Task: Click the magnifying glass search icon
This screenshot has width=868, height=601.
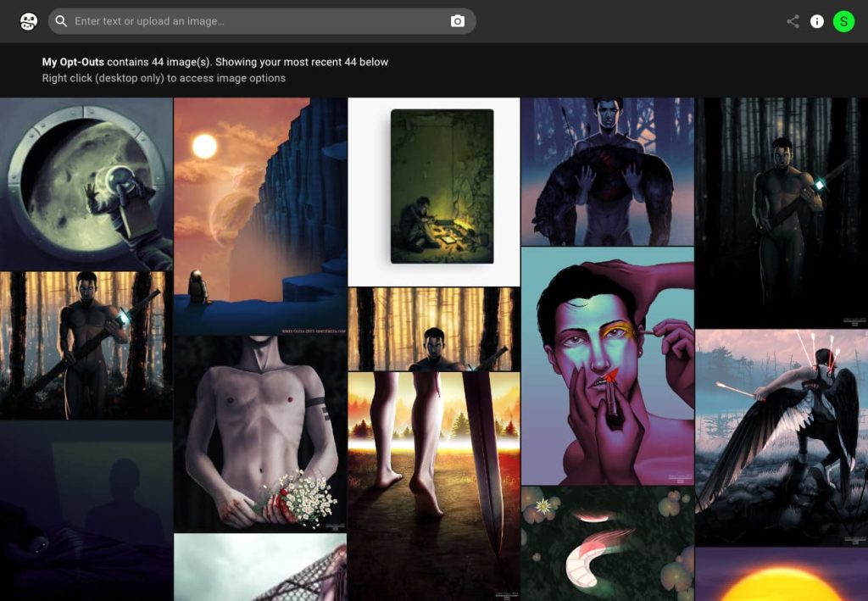Action: click(x=61, y=21)
